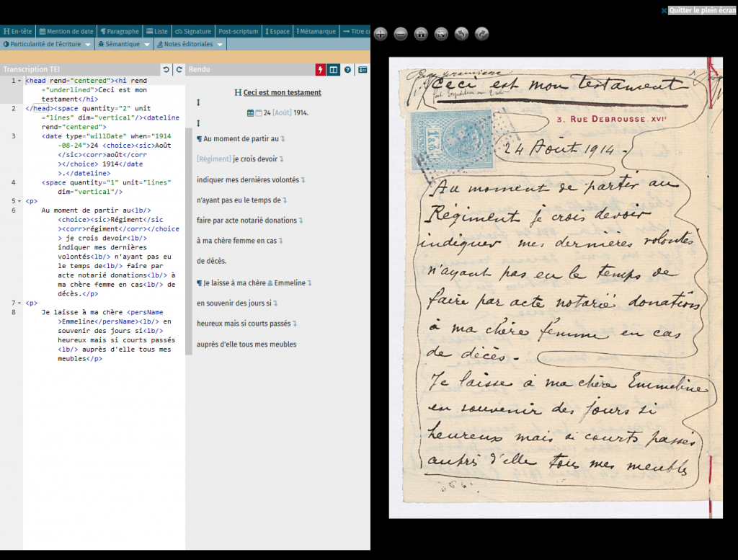Viewport: 738px width, 560px height.
Task: Click the red lightning bolt validation icon
Action: point(321,70)
